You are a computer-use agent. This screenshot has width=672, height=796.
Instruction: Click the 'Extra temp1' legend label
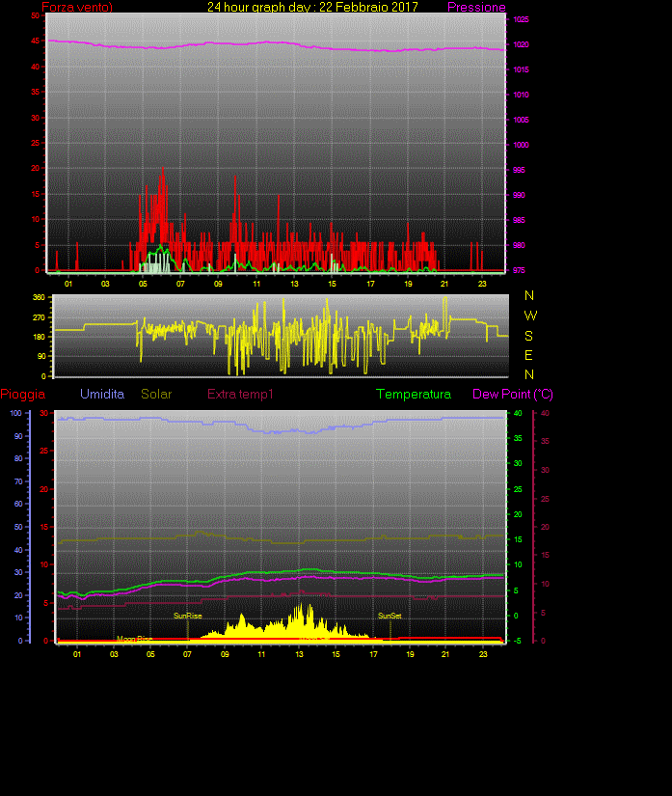coord(240,394)
